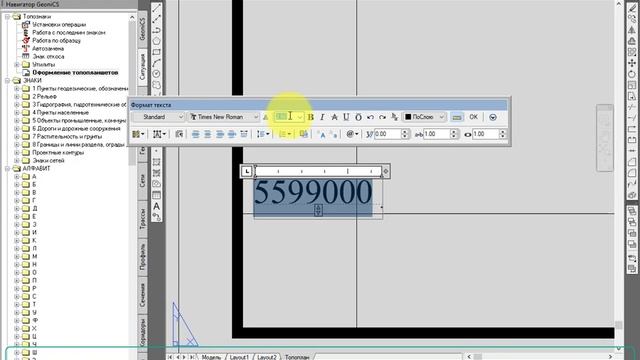Select the Move tool in modify toolbar
The image size is (640, 360).
pyautogui.click(x=632, y=63)
